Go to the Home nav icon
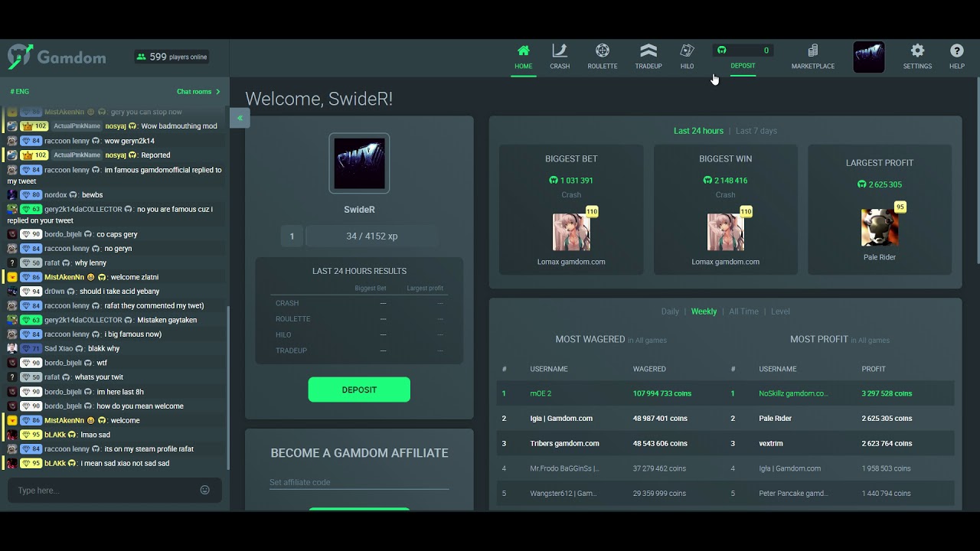The width and height of the screenshot is (980, 551). [523, 51]
